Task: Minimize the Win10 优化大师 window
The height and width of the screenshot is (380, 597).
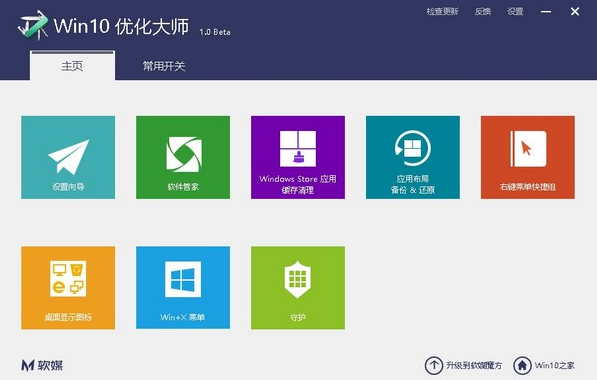Action: tap(546, 12)
